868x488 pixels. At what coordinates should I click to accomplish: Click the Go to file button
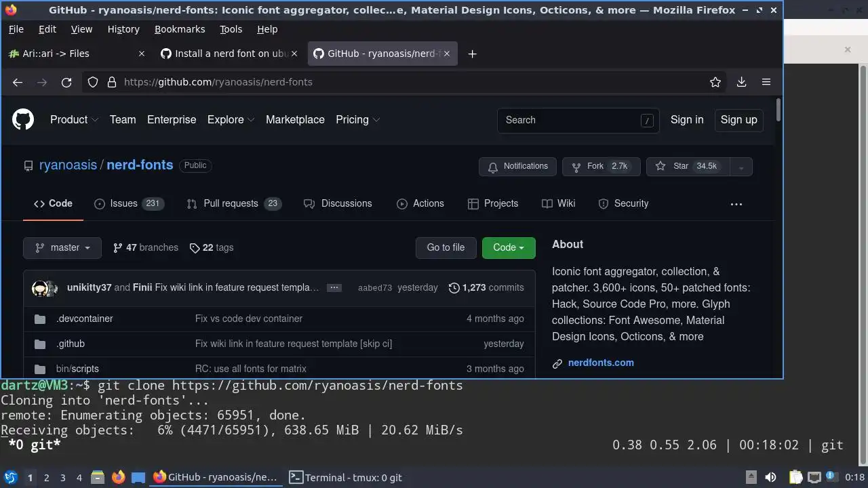point(446,248)
